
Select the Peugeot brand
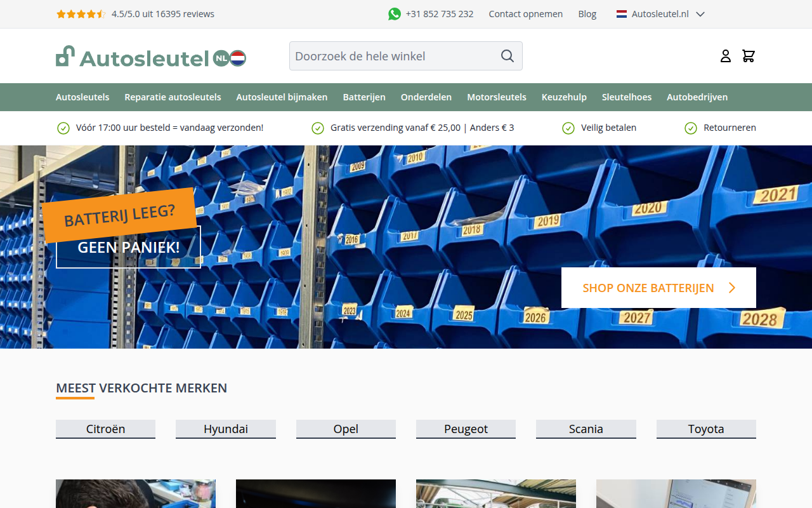pyautogui.click(x=466, y=429)
